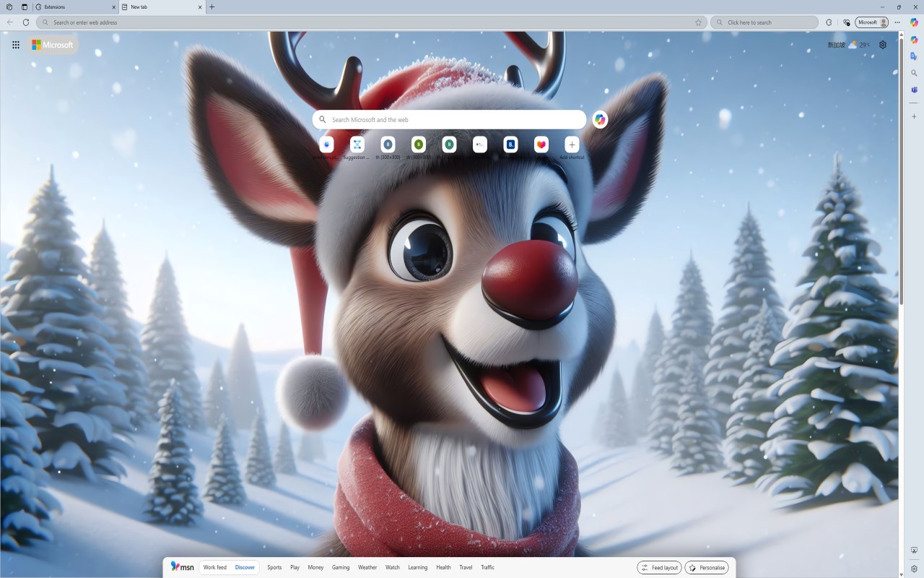Open the Teams icon in sidebar
The height and width of the screenshot is (578, 924).
coord(914,90)
